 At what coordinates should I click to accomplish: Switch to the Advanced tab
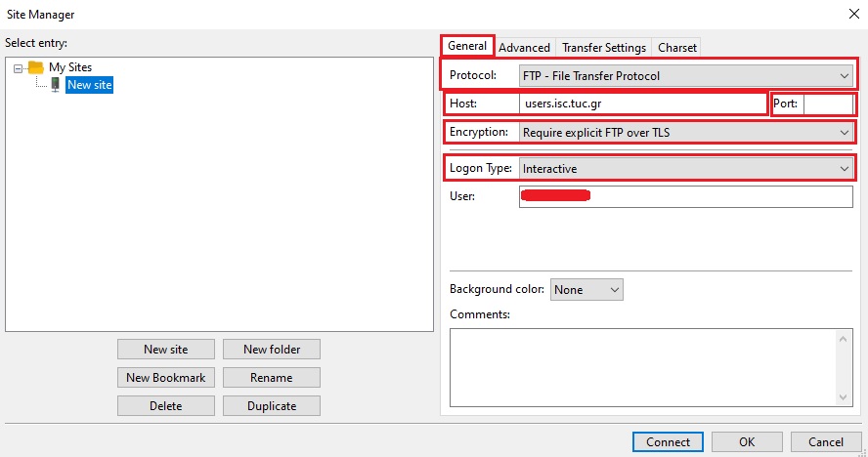tap(525, 47)
